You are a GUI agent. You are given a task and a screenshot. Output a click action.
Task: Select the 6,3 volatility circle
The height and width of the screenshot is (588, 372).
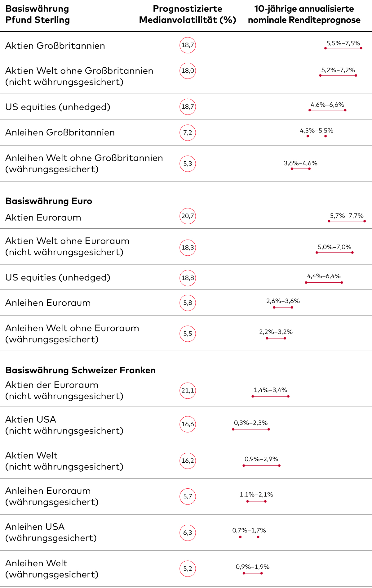pyautogui.click(x=188, y=533)
